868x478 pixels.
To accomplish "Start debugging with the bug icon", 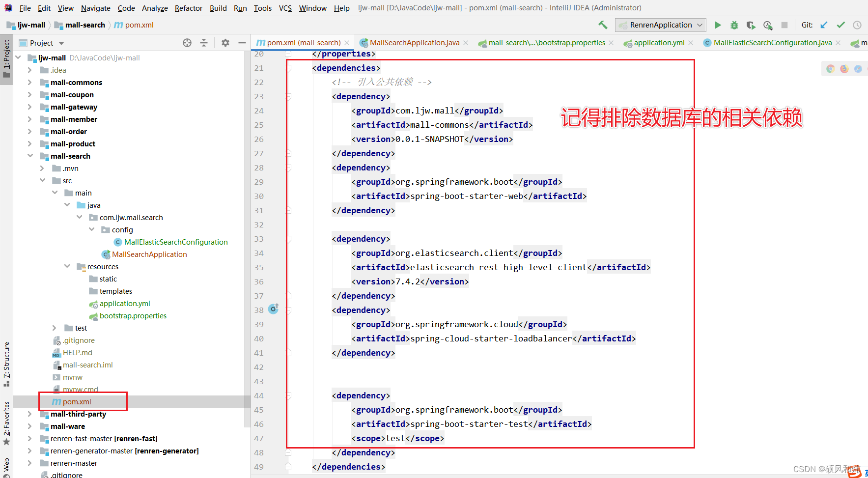I will [734, 25].
